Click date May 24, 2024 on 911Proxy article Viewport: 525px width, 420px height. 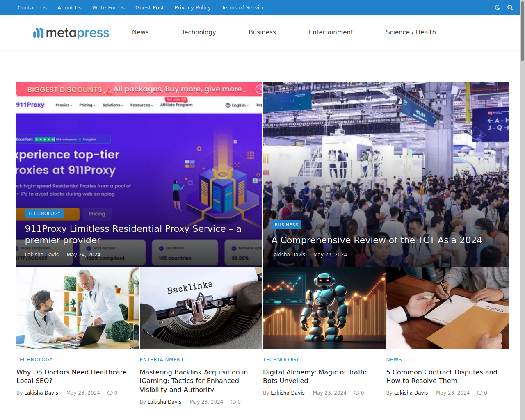tap(84, 255)
